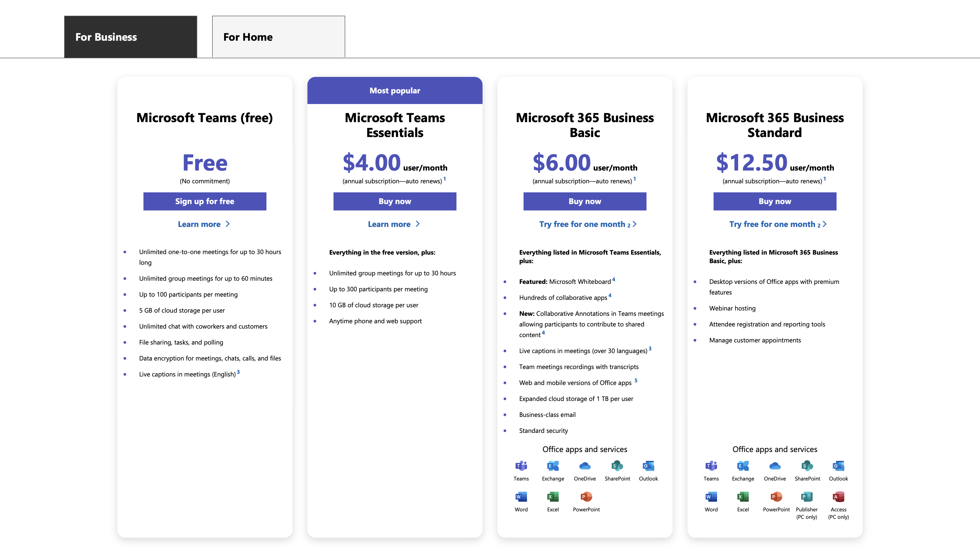The image size is (980, 551).
Task: Expand Learn more under Microsoft Teams (free)
Action: click(x=204, y=224)
